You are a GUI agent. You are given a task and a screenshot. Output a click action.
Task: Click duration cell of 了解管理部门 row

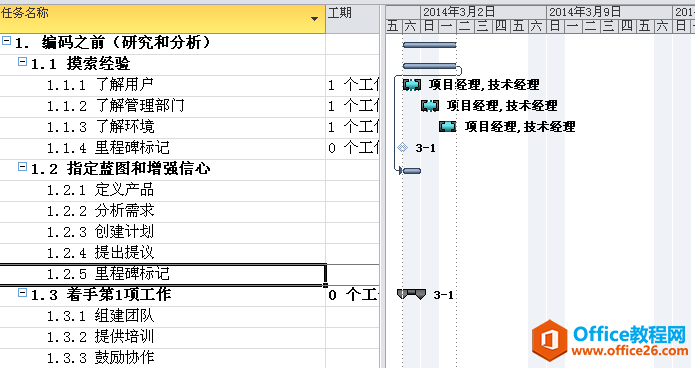353,106
